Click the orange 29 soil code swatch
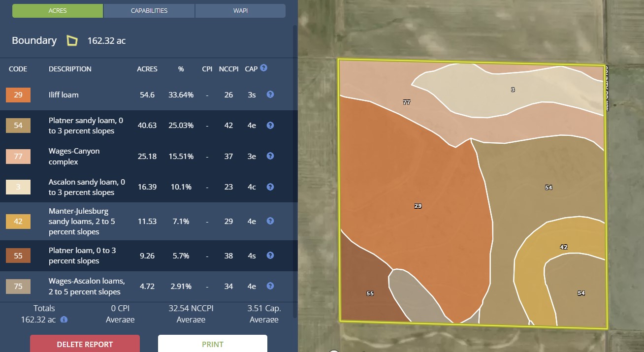This screenshot has width=644, height=352. click(x=18, y=95)
